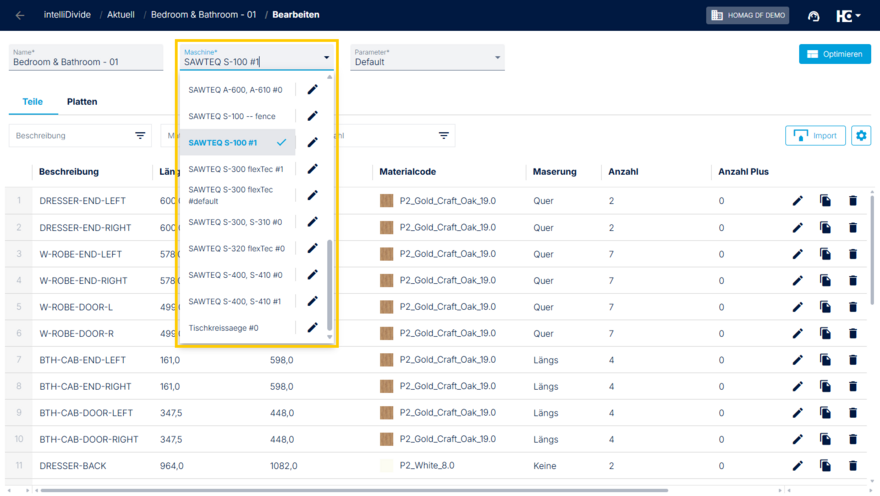Select W-ROBE-DOOR-R description cell
The width and height of the screenshot is (880, 496).
[76, 333]
